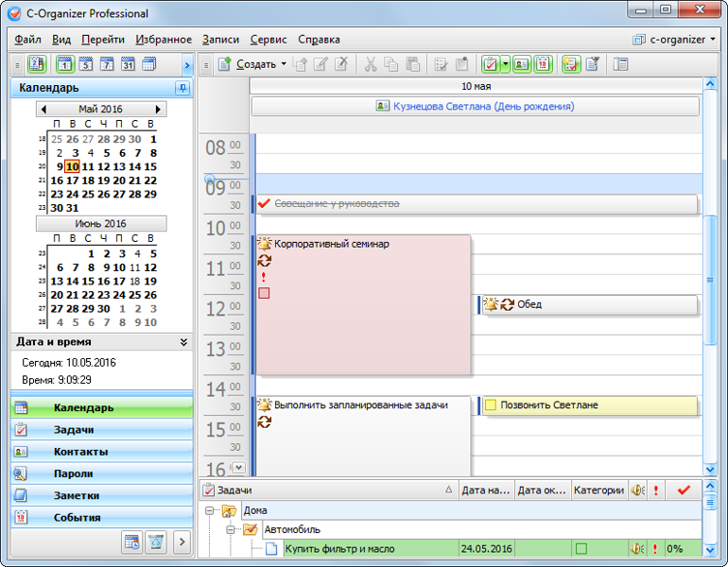
Task: Click category color box for Купить фильтр и масло
Action: pos(581,549)
